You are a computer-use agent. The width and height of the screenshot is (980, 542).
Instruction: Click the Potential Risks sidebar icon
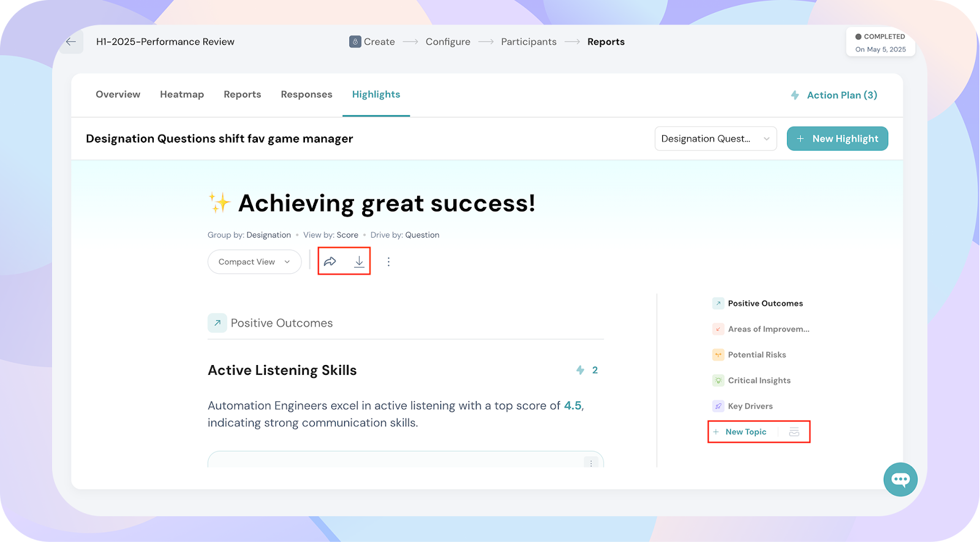(x=718, y=355)
